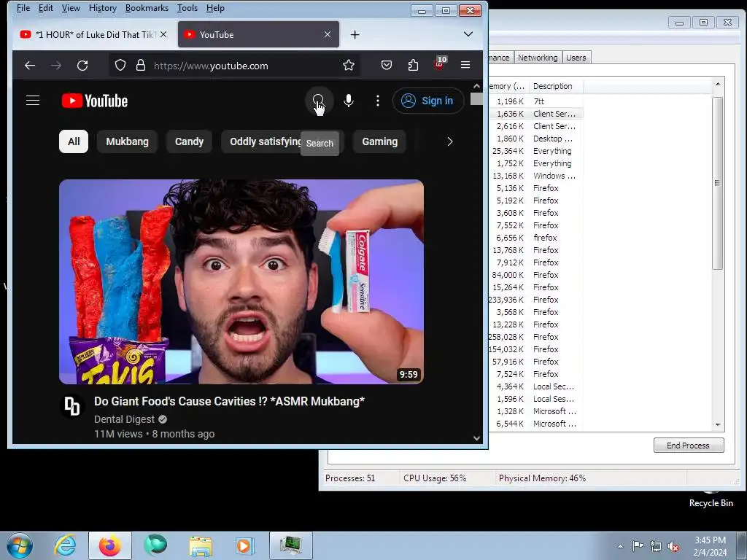The image size is (747, 560).
Task: Click the Sign in button
Action: tap(427, 101)
